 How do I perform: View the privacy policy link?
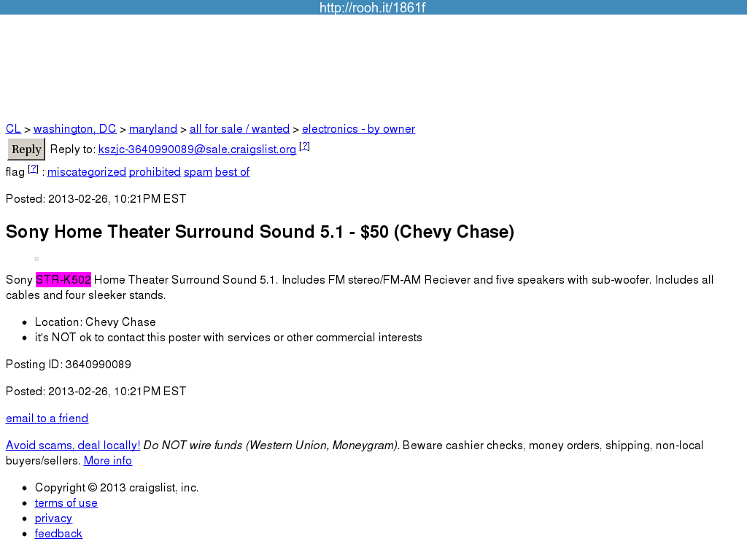click(53, 518)
